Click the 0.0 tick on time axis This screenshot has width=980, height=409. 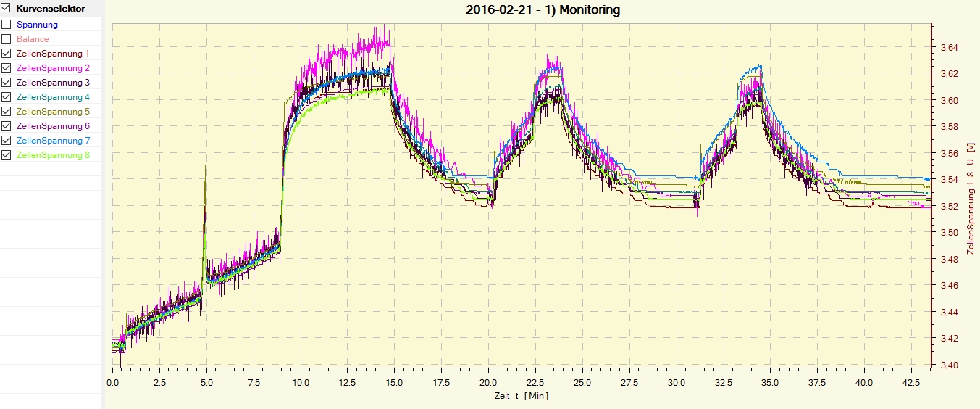(113, 382)
